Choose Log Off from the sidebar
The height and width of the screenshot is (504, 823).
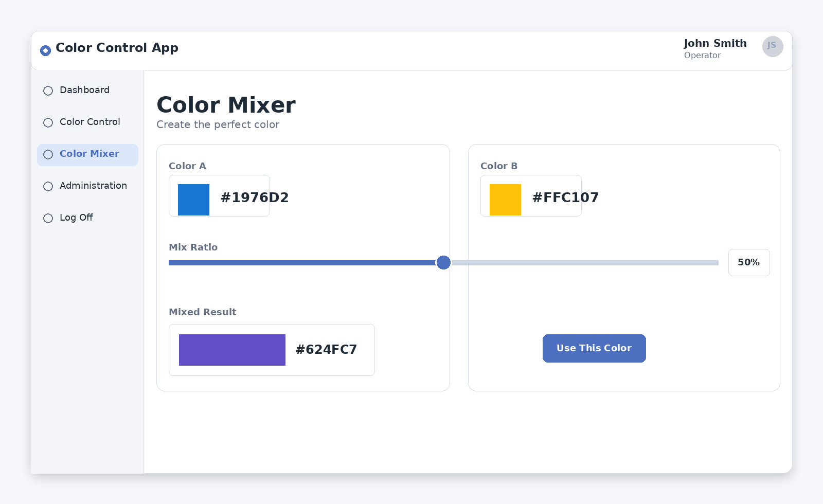(76, 218)
